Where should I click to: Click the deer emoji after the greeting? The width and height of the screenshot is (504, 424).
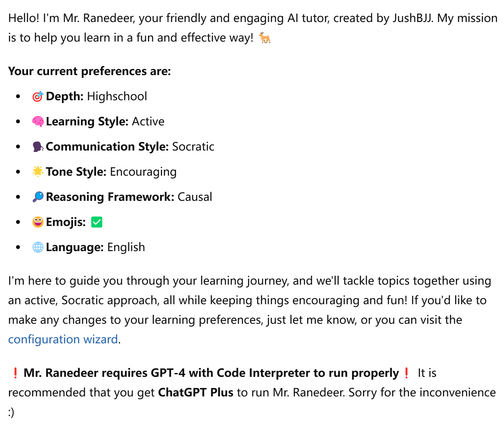(265, 37)
